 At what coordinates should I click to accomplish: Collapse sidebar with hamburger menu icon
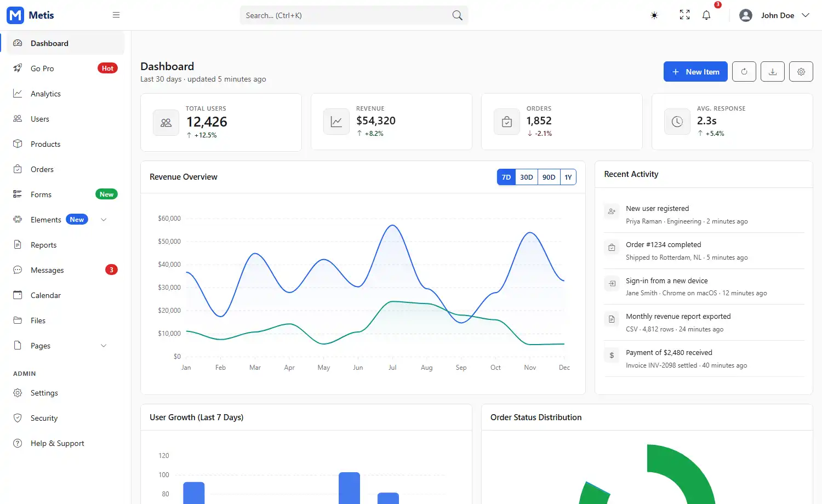pyautogui.click(x=116, y=15)
